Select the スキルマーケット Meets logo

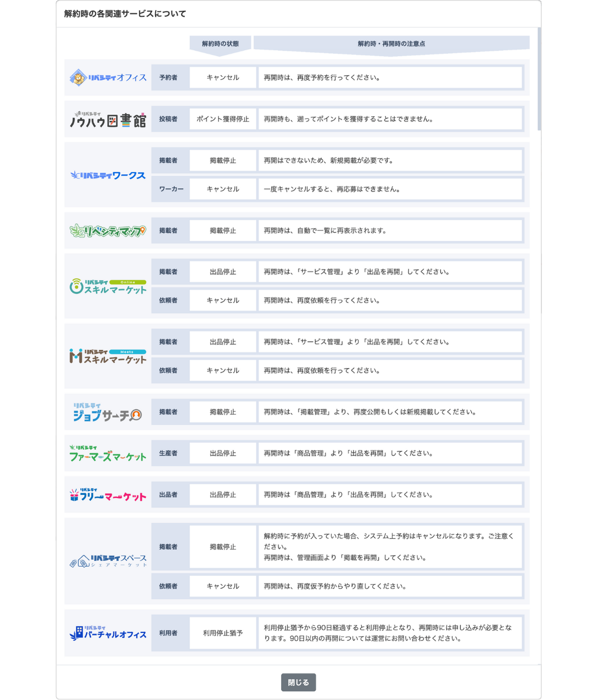(x=107, y=356)
